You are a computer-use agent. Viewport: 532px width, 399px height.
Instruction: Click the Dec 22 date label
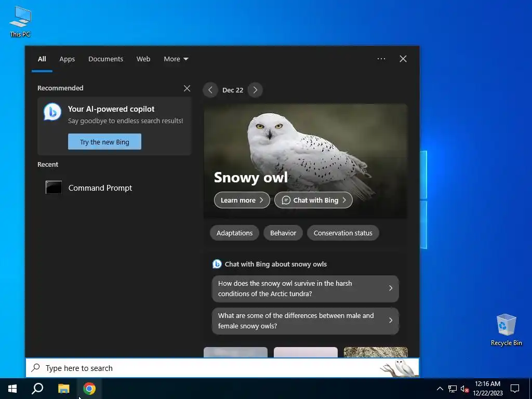pyautogui.click(x=233, y=90)
